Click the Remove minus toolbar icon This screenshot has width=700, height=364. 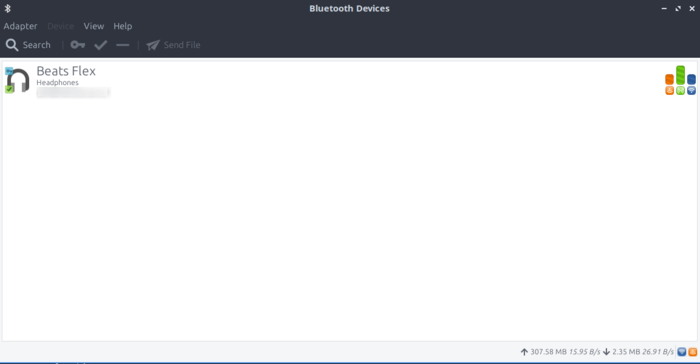pyautogui.click(x=122, y=45)
